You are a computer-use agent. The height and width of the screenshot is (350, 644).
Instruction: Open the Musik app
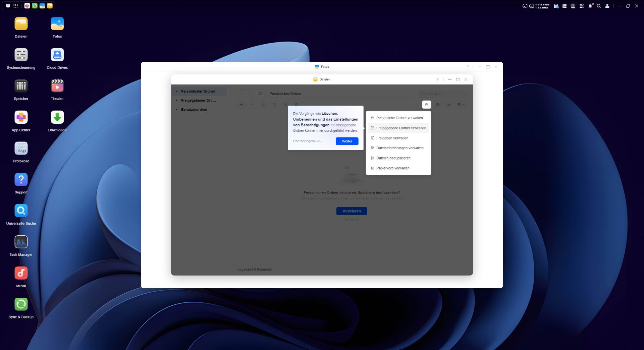21,273
